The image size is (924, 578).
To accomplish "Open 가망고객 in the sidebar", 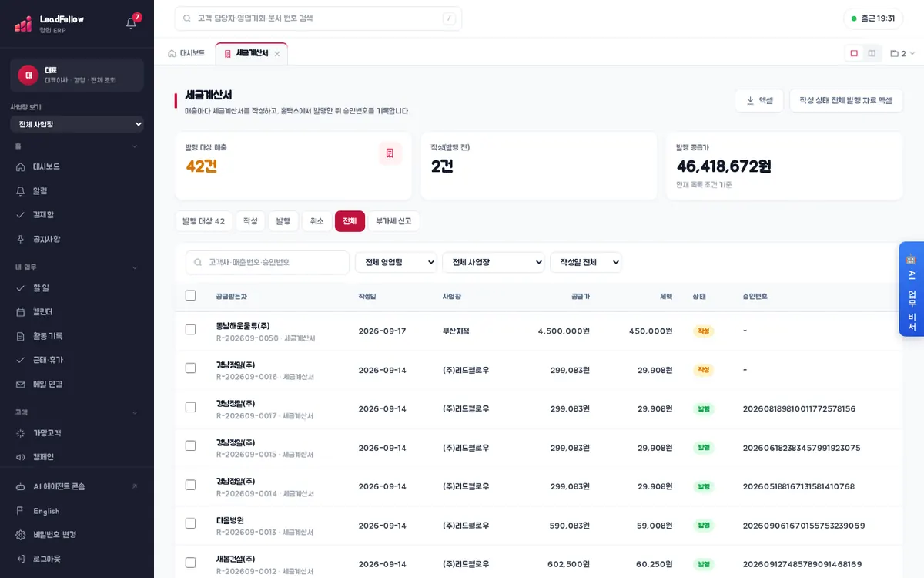I will pos(77,433).
